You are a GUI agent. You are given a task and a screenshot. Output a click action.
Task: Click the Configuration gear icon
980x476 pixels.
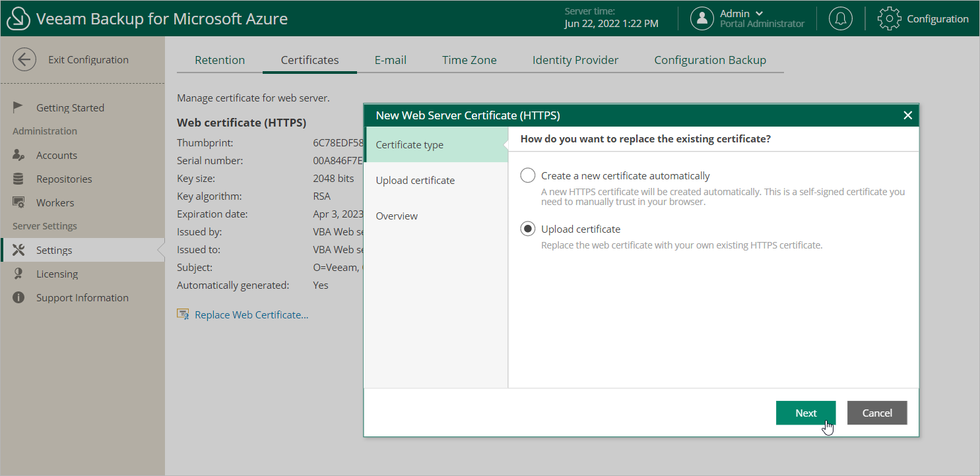pos(889,18)
